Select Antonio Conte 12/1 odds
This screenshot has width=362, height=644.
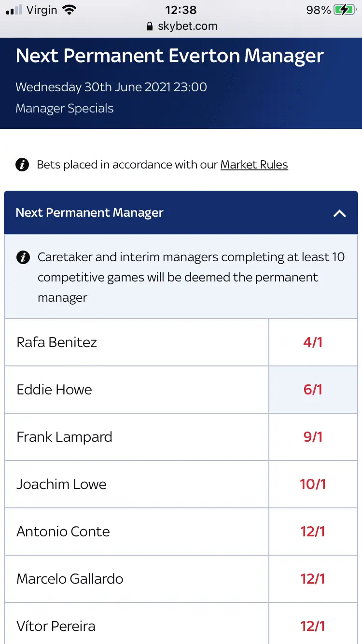313,532
